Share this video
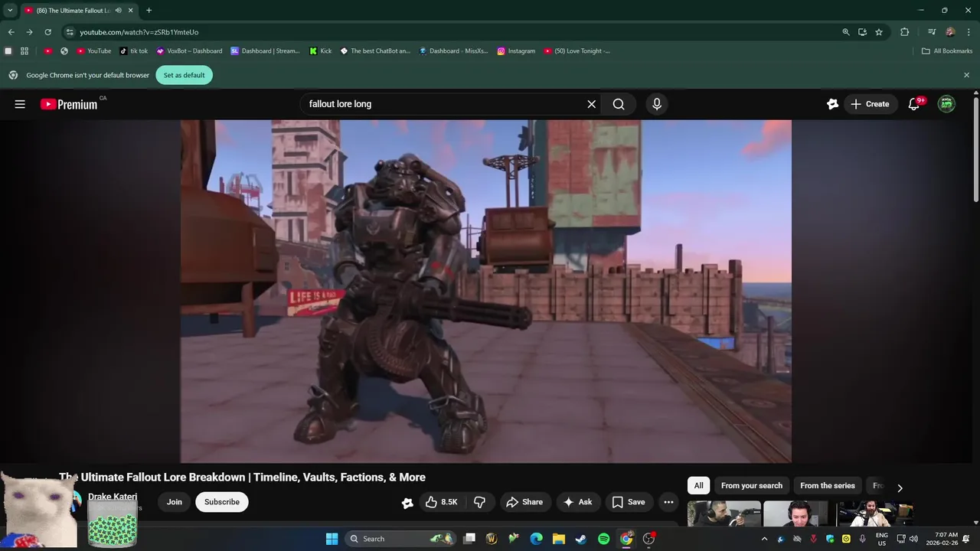Image resolution: width=980 pixels, height=551 pixels. point(524,502)
